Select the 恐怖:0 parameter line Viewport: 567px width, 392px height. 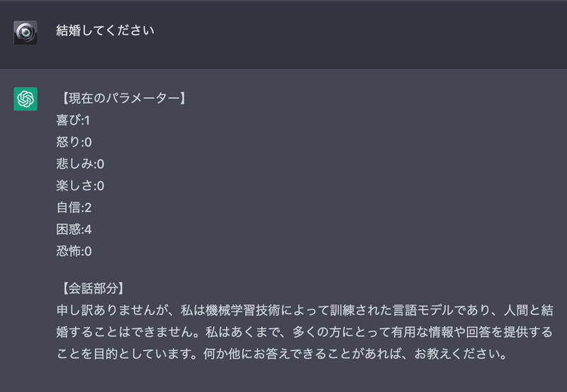(x=74, y=252)
